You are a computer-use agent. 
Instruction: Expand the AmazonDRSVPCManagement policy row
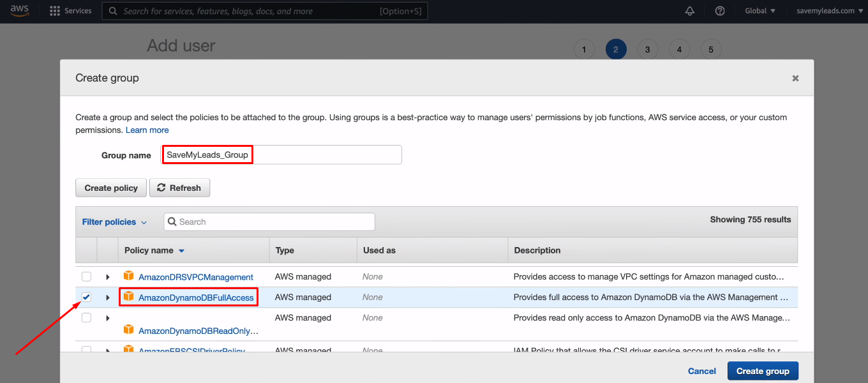(107, 277)
